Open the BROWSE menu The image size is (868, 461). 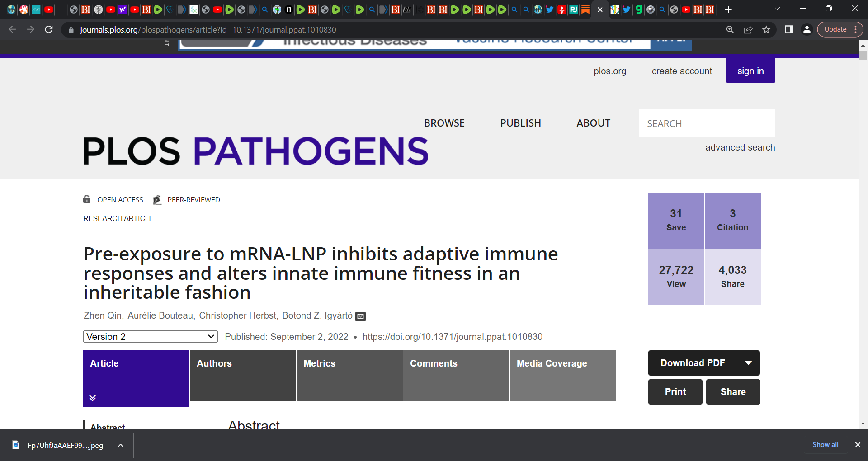(444, 123)
